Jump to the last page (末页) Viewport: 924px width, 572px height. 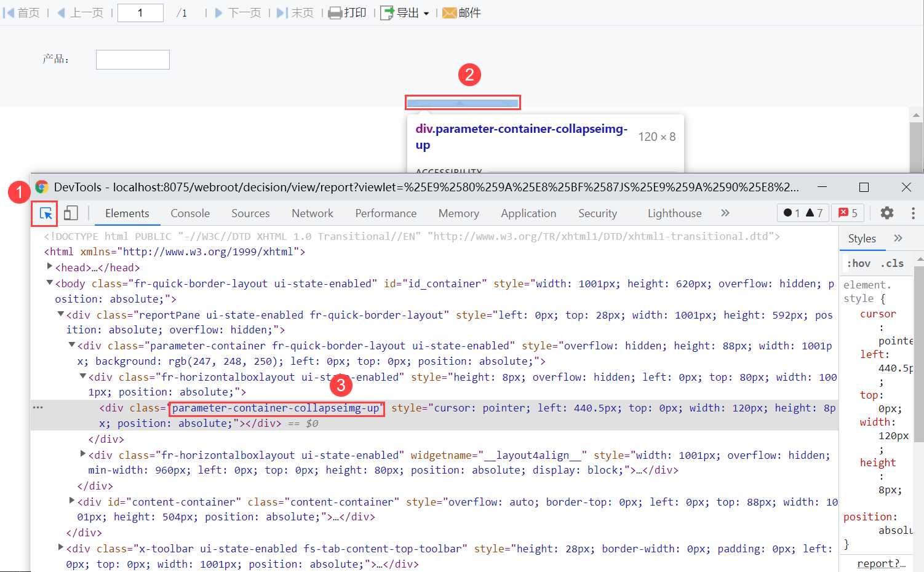click(295, 13)
